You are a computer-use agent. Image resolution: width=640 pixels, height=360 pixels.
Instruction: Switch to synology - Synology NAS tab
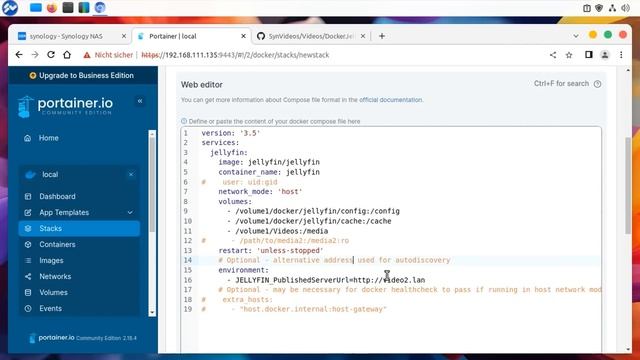click(65, 36)
